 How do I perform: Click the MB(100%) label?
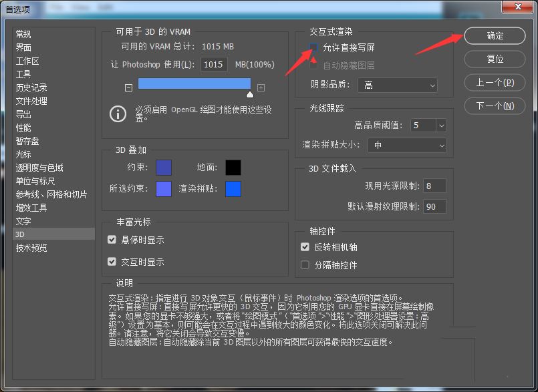(255, 65)
